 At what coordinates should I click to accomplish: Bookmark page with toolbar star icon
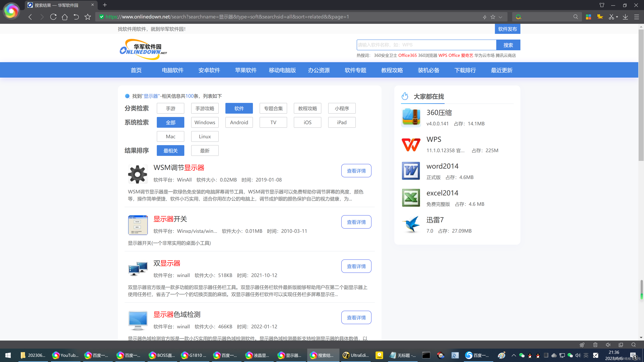[88, 17]
